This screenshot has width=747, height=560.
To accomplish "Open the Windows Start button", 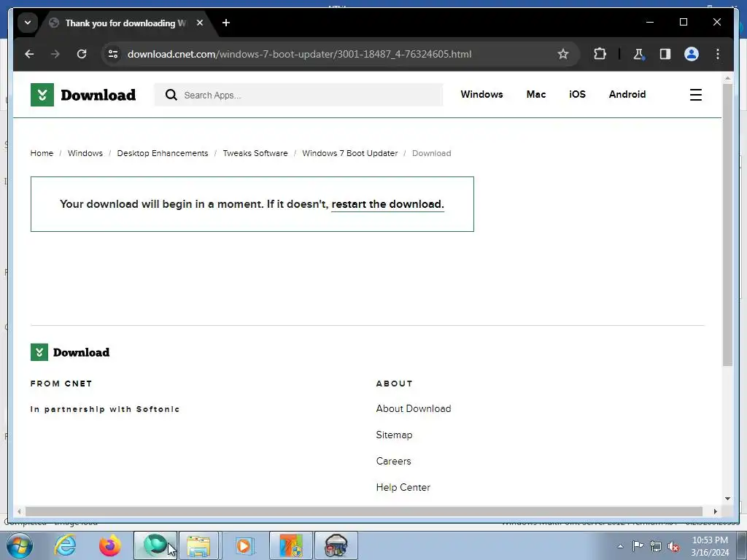I will 20,545.
